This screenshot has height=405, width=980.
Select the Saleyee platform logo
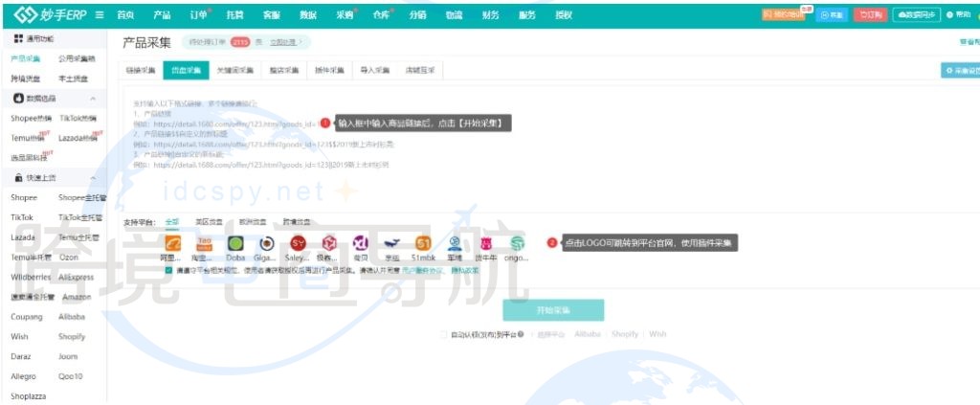pyautogui.click(x=299, y=244)
